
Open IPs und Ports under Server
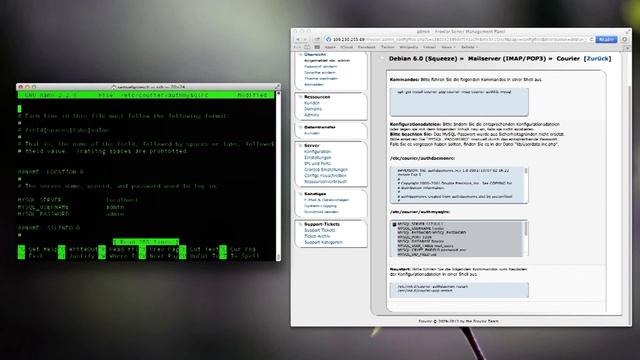pos(318,163)
